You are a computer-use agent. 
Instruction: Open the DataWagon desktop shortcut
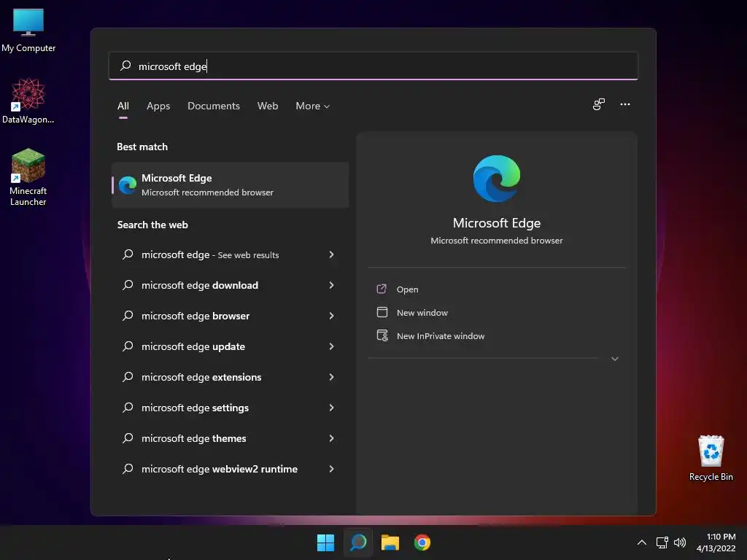point(28,101)
